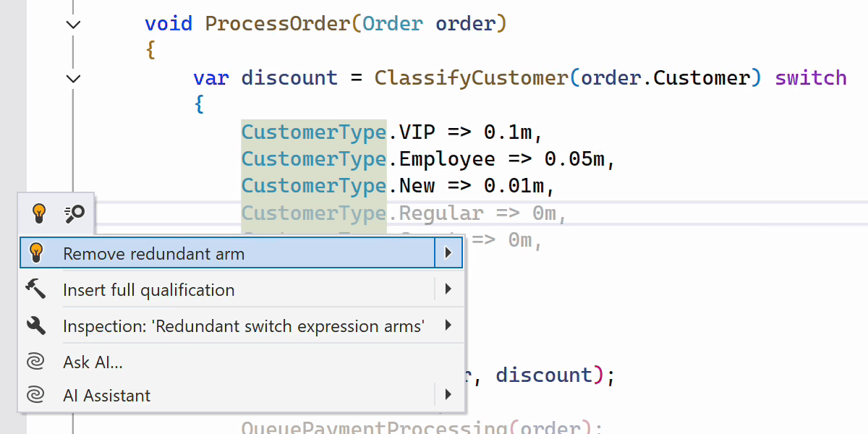The width and height of the screenshot is (868, 434).
Task: Collapse the ProcessOrder method fold chevron
Action: tap(73, 24)
